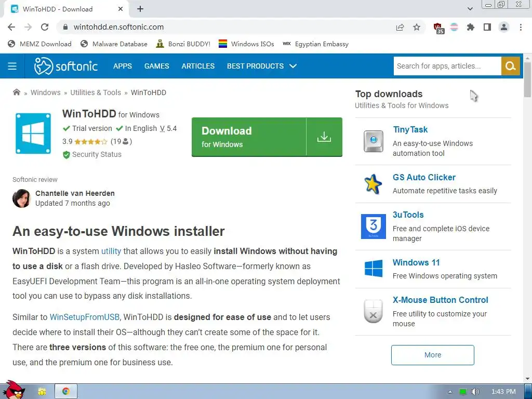Open a new tab with the plus button
This screenshot has height=399, width=532.
click(140, 9)
